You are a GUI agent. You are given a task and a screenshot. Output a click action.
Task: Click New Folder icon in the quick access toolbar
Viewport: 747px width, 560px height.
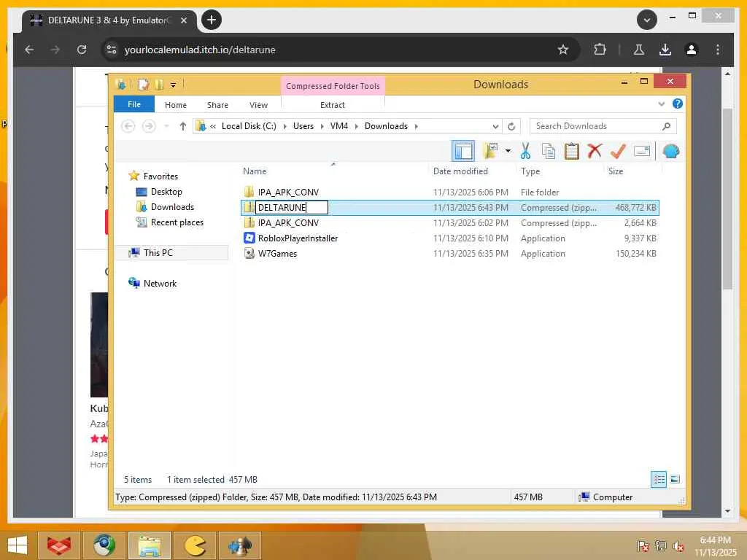(x=160, y=85)
